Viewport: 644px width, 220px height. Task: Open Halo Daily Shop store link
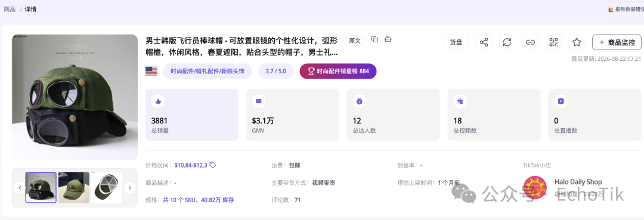pyautogui.click(x=578, y=182)
